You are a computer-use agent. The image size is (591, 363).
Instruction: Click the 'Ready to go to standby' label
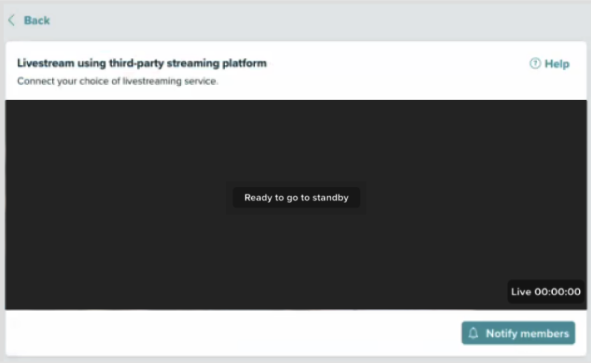296,198
